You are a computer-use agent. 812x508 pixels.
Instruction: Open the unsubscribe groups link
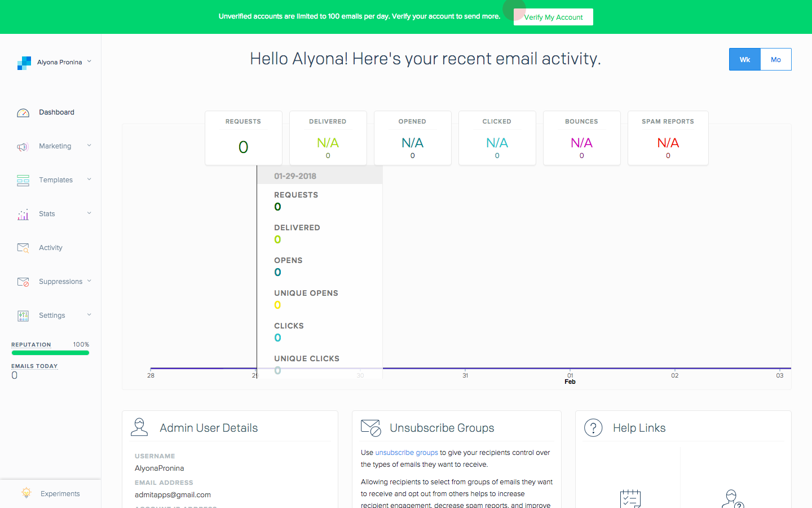406,452
